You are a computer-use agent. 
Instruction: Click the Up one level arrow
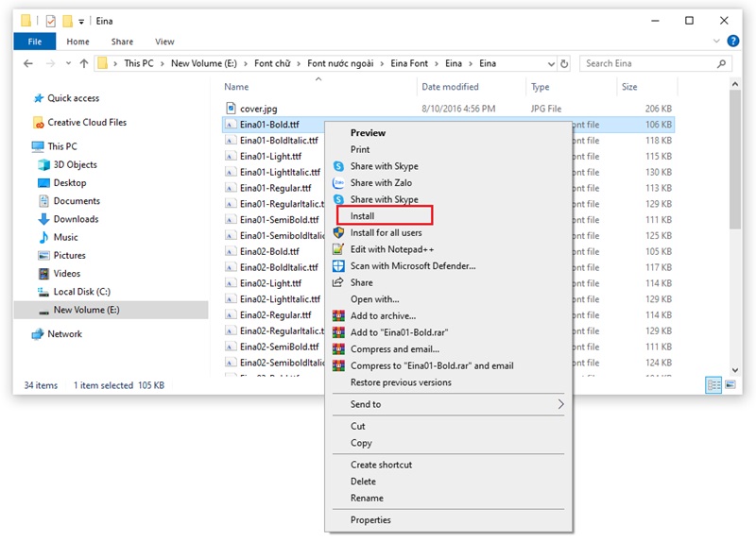point(84,63)
